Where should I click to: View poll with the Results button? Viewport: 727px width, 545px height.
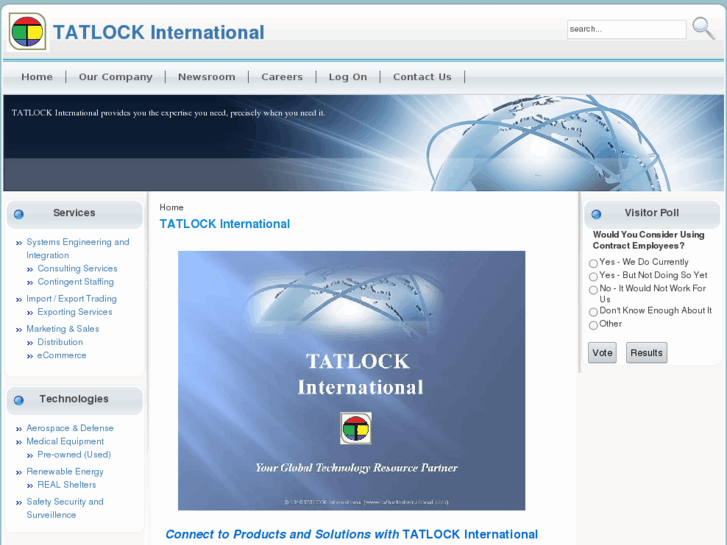(x=646, y=353)
